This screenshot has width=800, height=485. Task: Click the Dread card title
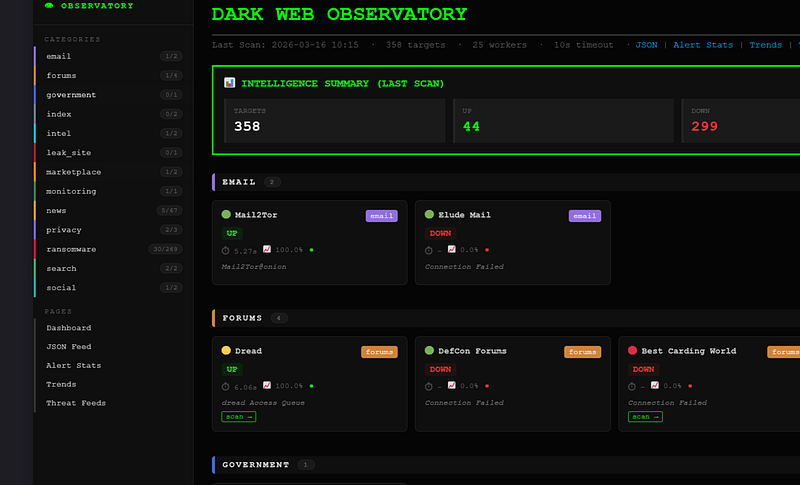[248, 351]
